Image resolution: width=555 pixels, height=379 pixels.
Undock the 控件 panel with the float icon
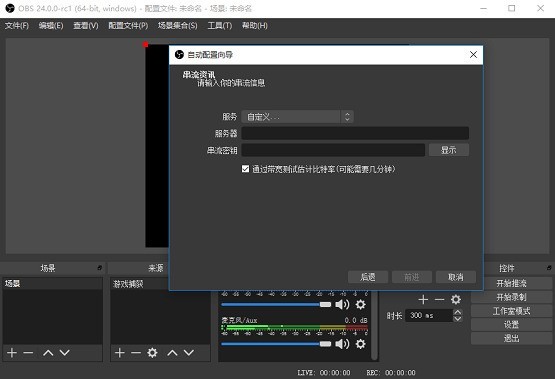tap(549, 268)
